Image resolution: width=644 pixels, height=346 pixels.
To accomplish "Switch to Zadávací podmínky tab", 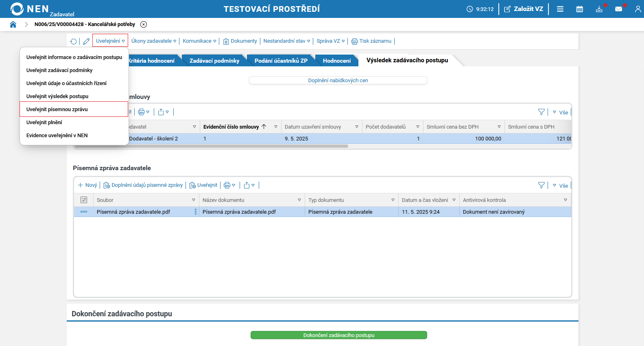I will click(214, 61).
